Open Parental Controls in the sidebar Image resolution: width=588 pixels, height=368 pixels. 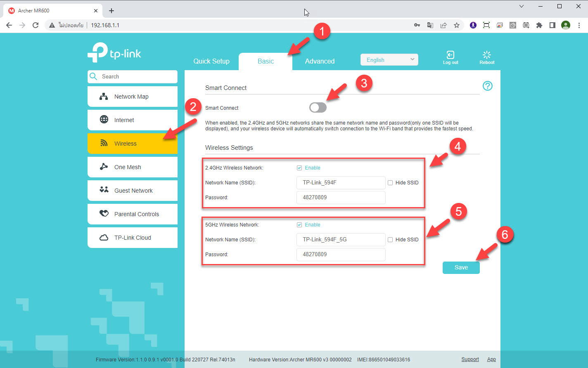click(133, 214)
